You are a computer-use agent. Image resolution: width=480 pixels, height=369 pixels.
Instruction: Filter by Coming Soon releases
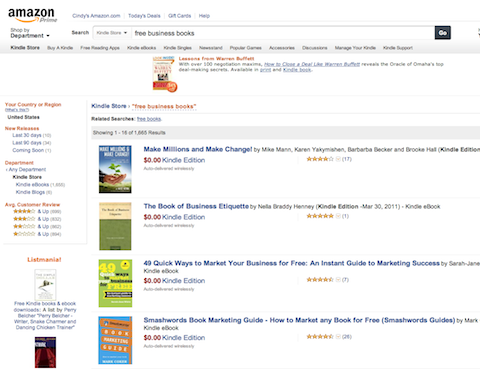pos(28,150)
